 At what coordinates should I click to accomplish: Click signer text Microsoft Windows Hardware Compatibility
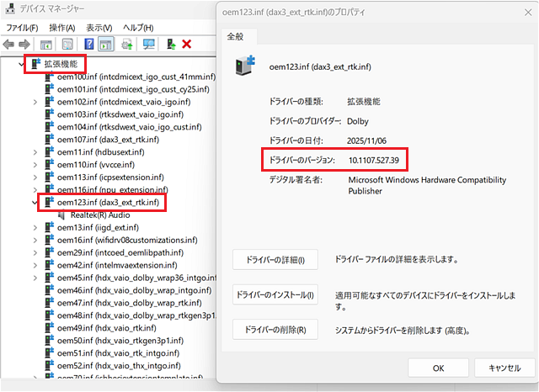point(427,180)
